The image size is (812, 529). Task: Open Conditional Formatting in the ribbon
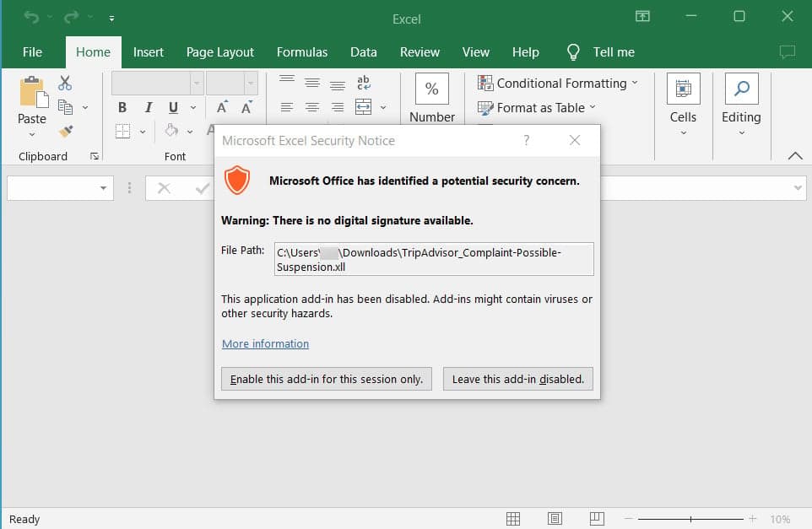tap(553, 83)
